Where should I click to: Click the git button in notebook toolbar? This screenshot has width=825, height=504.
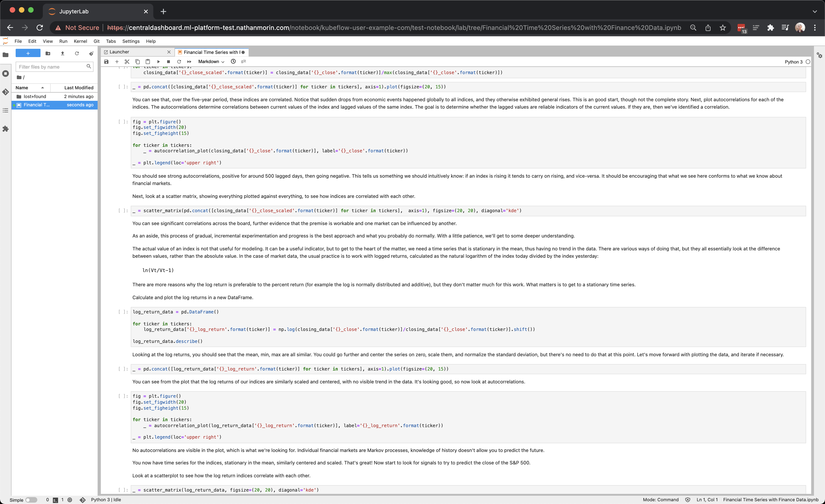243,61
